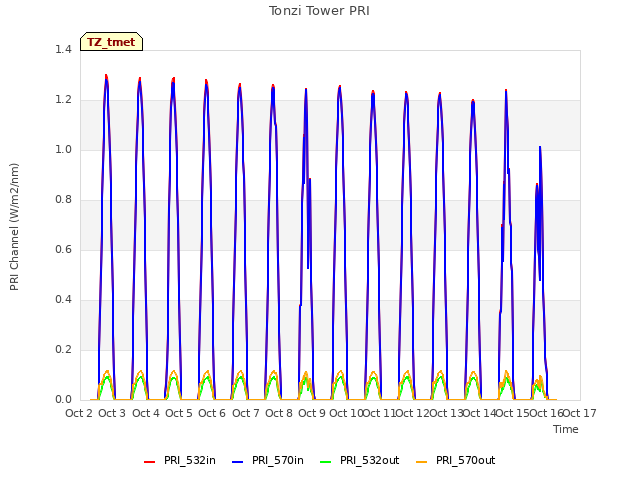This screenshot has height=480, width=640.
Task: Click the Oct 4 tick label
Action: click(x=146, y=413)
